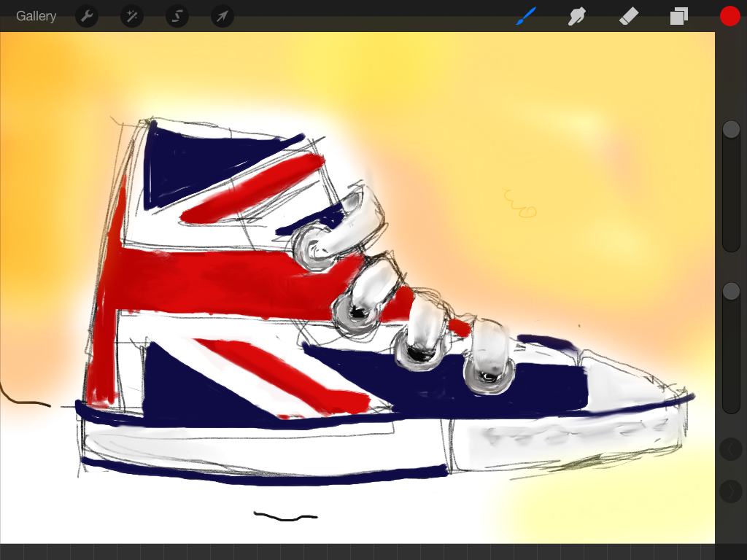Open the Adjustments magic wand menu
The height and width of the screenshot is (560, 747).
(132, 16)
